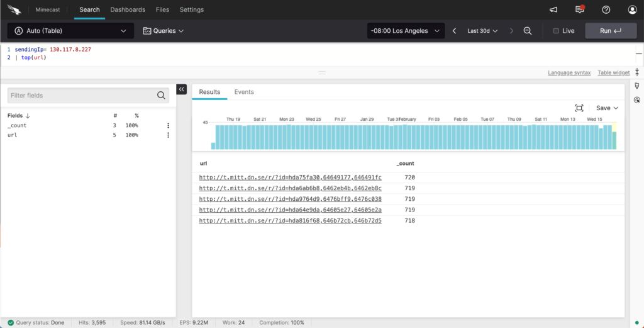Open the notifications message icon
Viewport: 644px width, 328px height.
coord(579,9)
